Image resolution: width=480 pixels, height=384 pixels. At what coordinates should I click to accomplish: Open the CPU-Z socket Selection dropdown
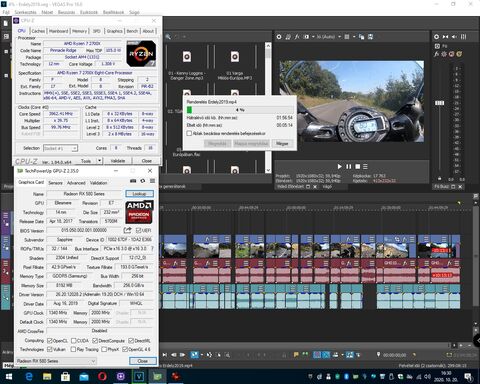click(x=60, y=148)
